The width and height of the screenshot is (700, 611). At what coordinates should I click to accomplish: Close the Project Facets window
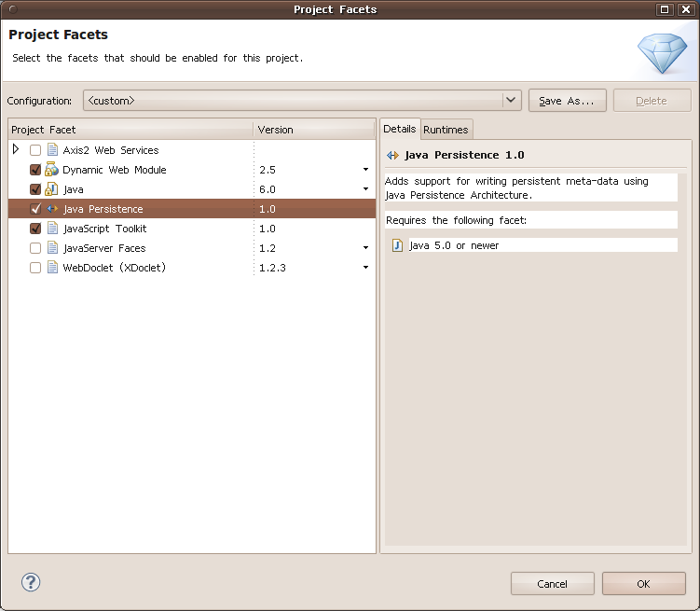686,9
